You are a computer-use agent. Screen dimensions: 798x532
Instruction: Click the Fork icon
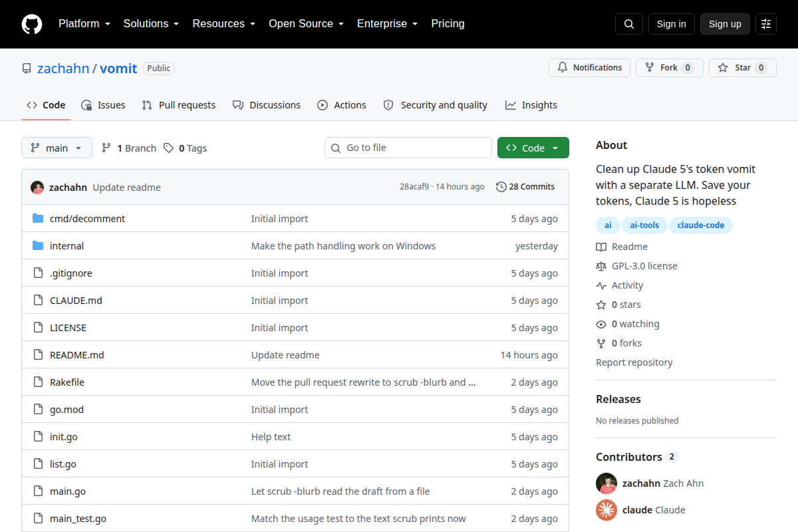pyautogui.click(x=650, y=68)
